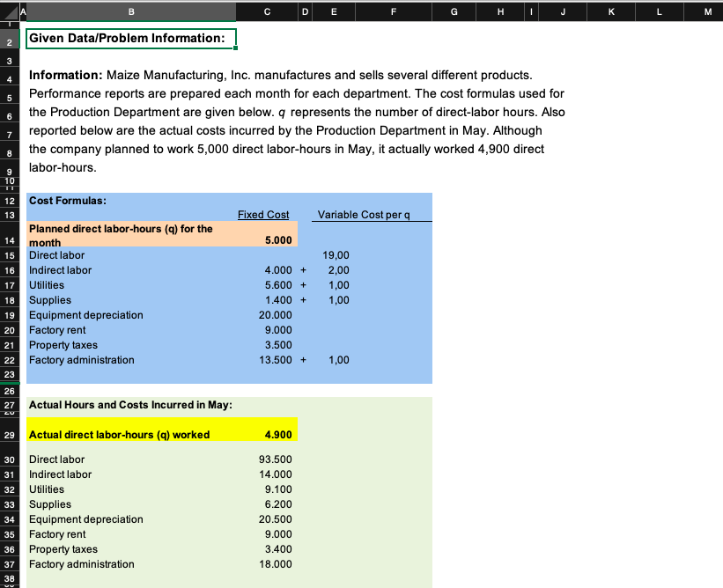
Task: Select column E header
Action: [x=334, y=12]
